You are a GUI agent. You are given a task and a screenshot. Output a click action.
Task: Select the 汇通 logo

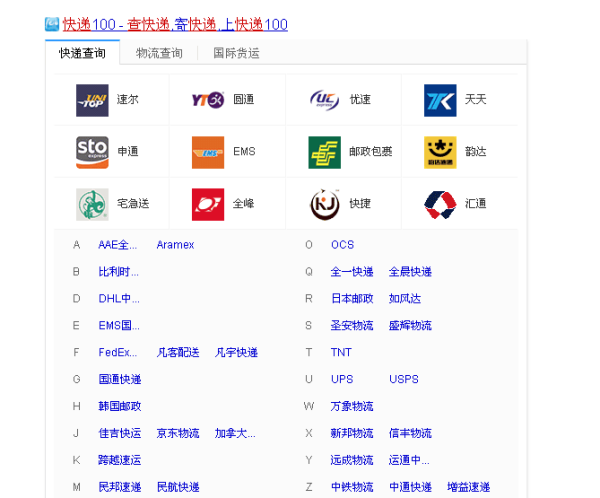[x=440, y=205]
